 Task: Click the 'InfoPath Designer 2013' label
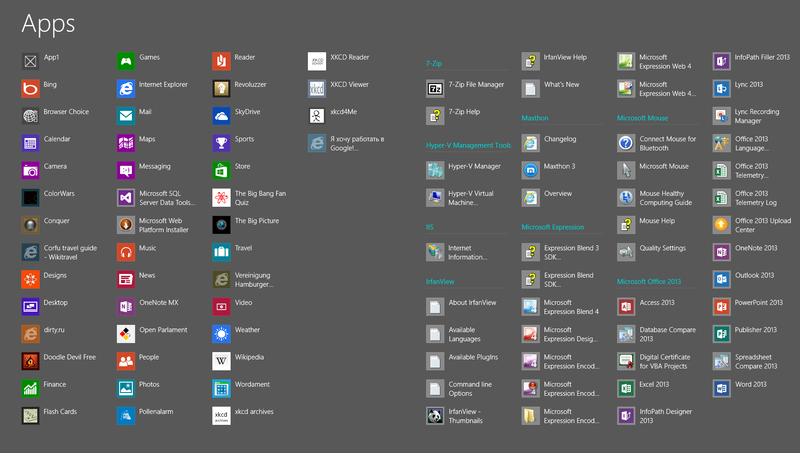tap(666, 416)
